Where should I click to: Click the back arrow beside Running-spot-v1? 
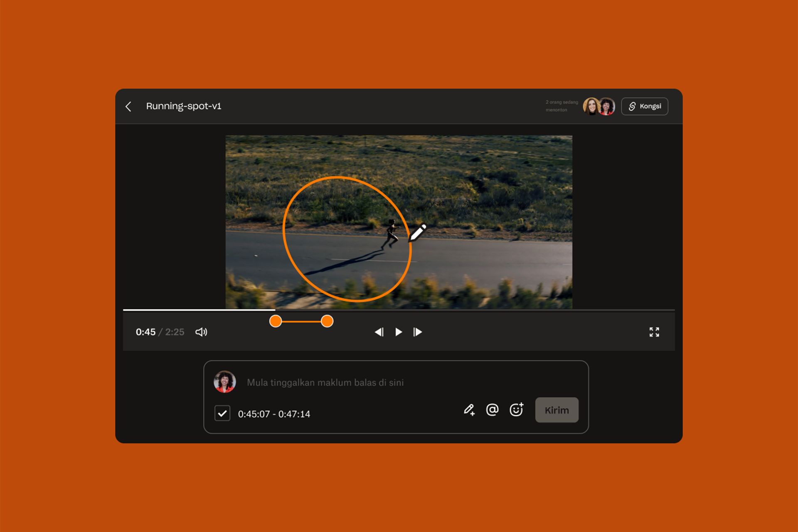point(128,106)
